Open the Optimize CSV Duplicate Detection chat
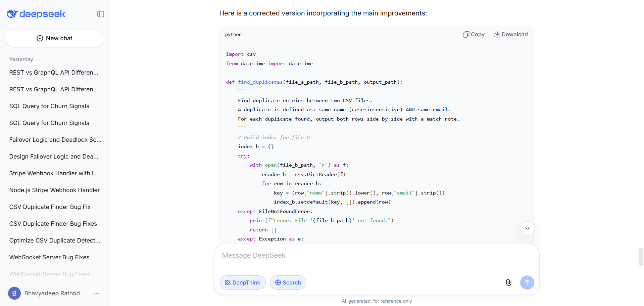The height and width of the screenshot is (306, 644). coord(54,241)
